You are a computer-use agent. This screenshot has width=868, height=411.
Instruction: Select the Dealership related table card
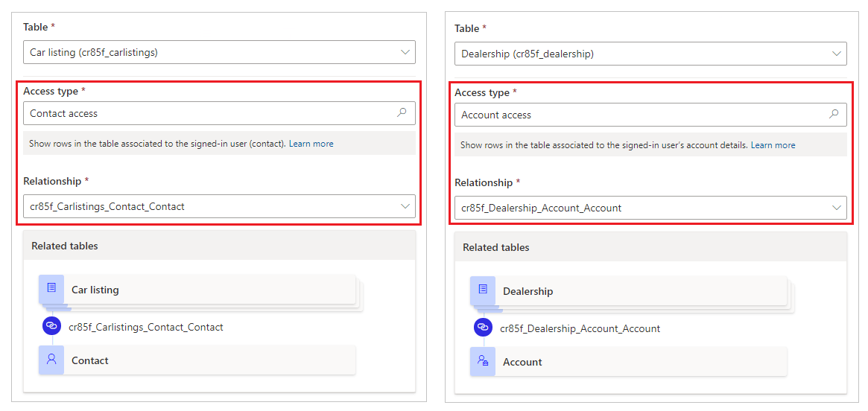pos(628,291)
